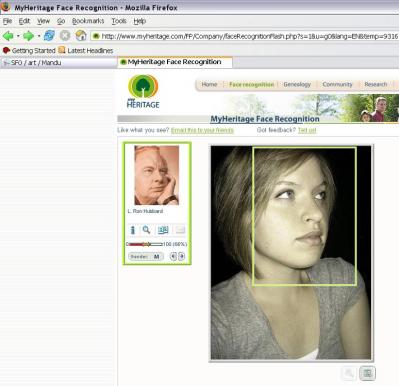
Task: Reload the page with the Refresh icon
Action: pyautogui.click(x=49, y=35)
